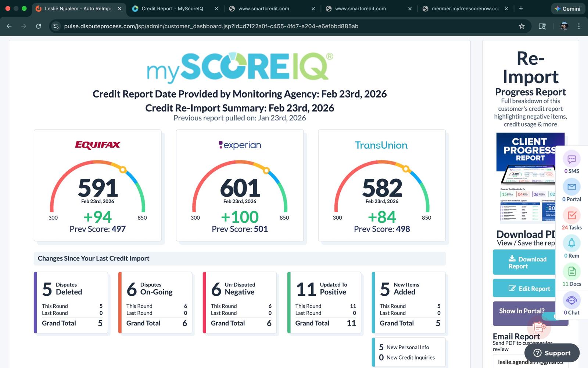Open the Chrome three-dot menu
Viewport: 588px width, 368px height.
click(x=579, y=26)
